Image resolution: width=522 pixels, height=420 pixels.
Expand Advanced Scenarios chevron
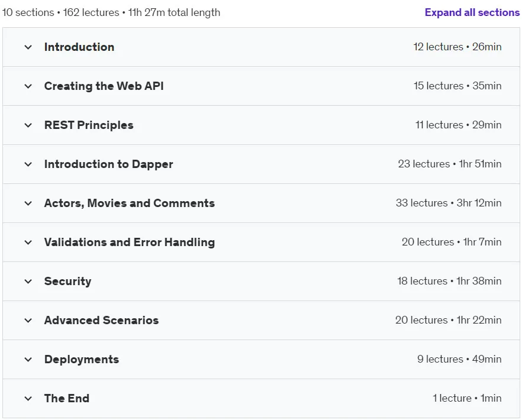point(28,321)
